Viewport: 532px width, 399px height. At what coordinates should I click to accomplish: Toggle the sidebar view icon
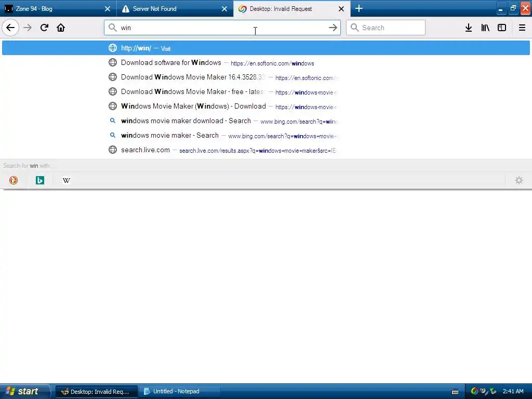[x=502, y=28]
